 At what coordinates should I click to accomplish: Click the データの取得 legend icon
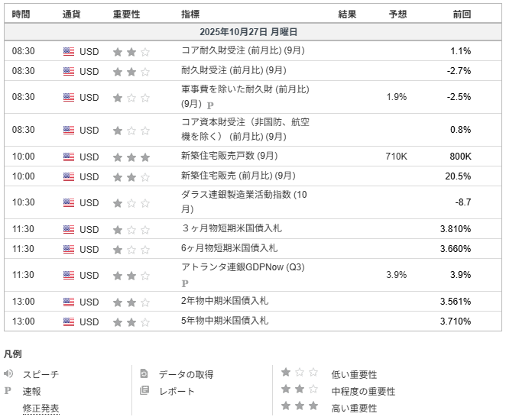(144, 374)
